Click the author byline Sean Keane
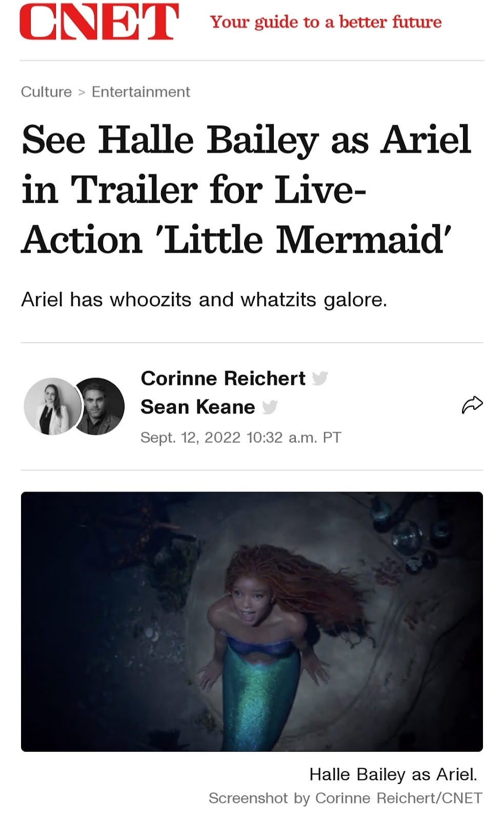 coord(197,407)
